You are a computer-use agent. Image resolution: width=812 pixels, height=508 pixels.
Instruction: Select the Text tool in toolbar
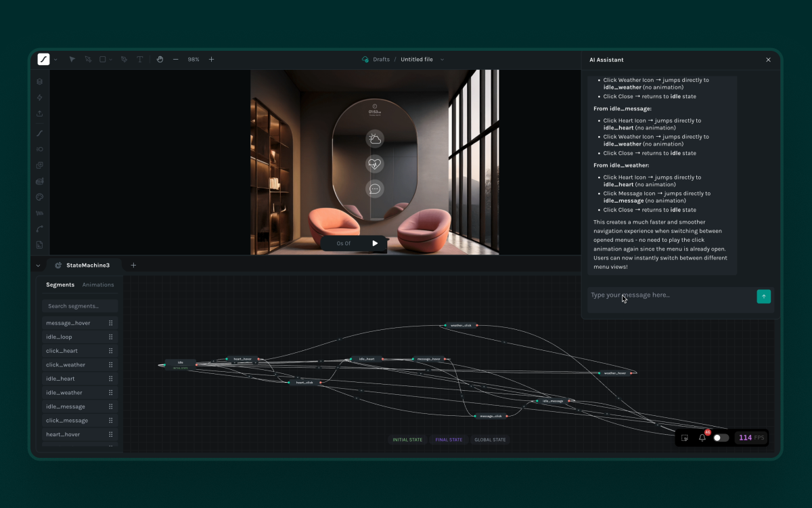(x=140, y=60)
